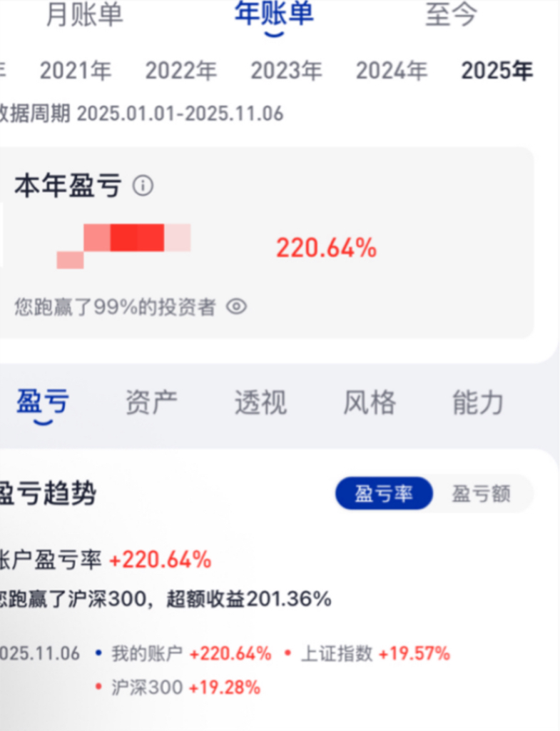Switch to the 月账单 tab
The height and width of the screenshot is (731, 560).
click(x=84, y=15)
